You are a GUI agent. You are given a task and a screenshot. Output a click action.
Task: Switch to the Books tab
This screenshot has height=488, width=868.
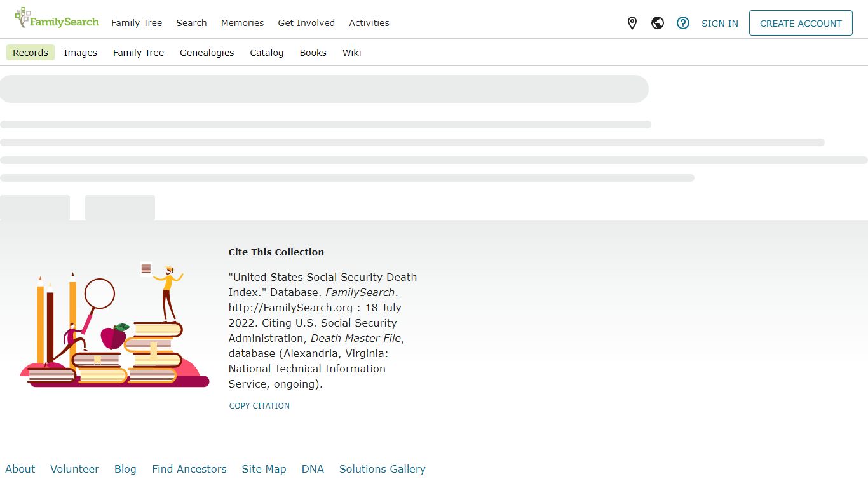pos(313,53)
